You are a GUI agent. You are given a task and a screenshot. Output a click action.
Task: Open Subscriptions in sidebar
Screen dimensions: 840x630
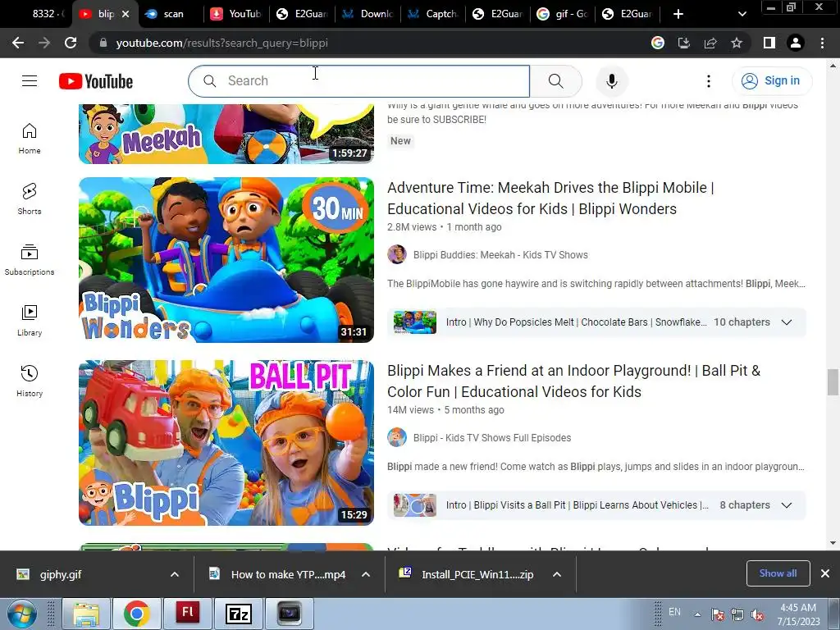(30, 260)
